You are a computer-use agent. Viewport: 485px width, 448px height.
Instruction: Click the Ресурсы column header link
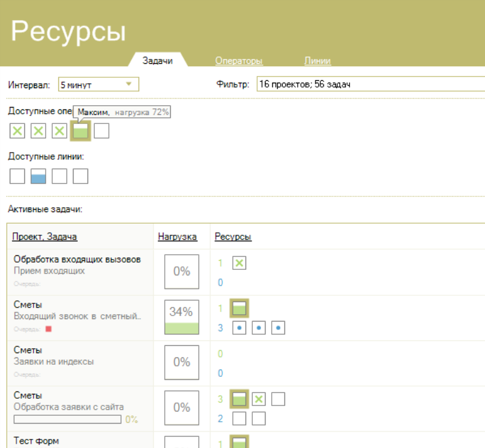pos(233,237)
